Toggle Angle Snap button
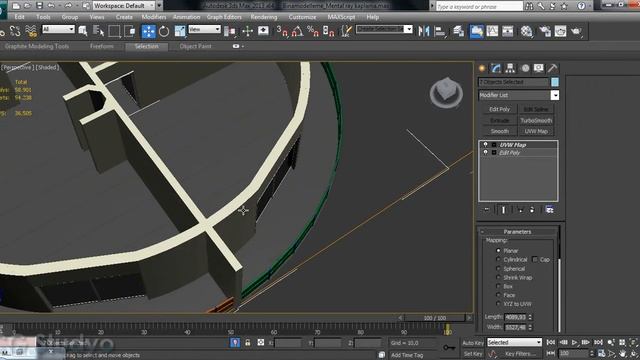 [x=298, y=31]
